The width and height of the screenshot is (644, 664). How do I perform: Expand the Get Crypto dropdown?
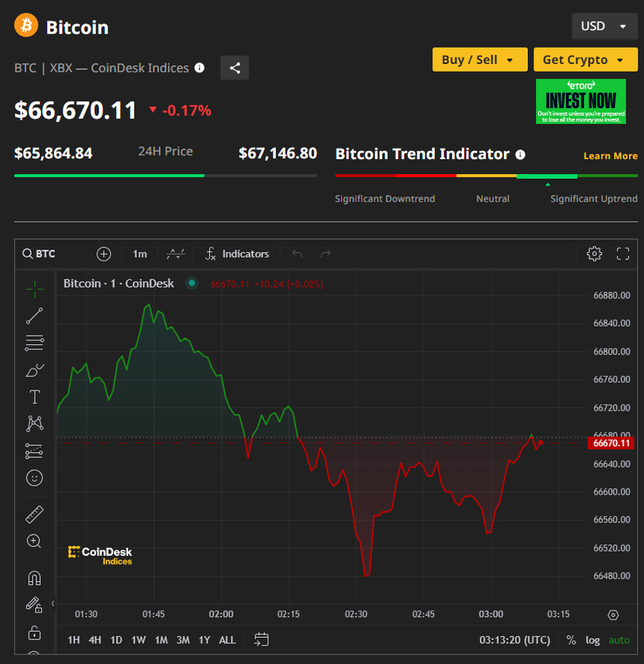pos(585,60)
